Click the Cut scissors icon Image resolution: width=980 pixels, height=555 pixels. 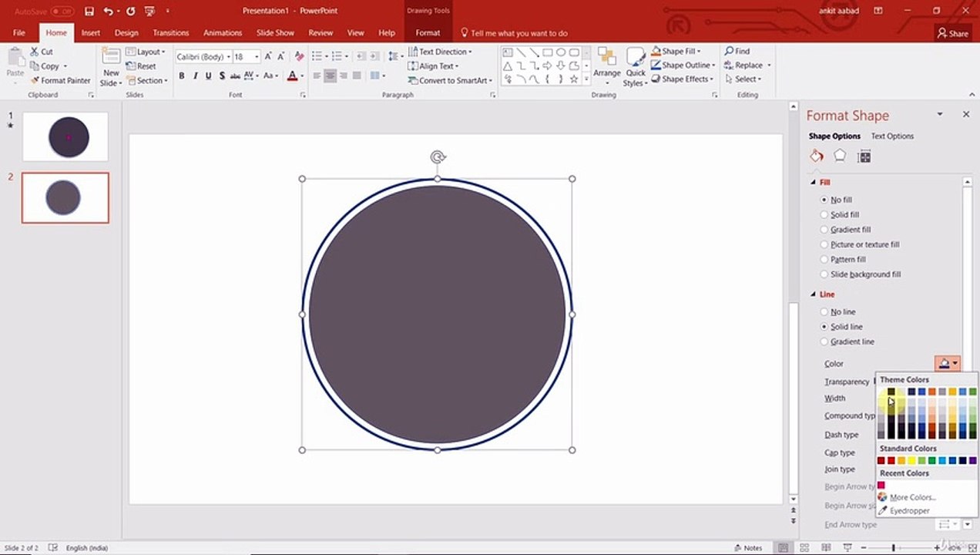35,52
